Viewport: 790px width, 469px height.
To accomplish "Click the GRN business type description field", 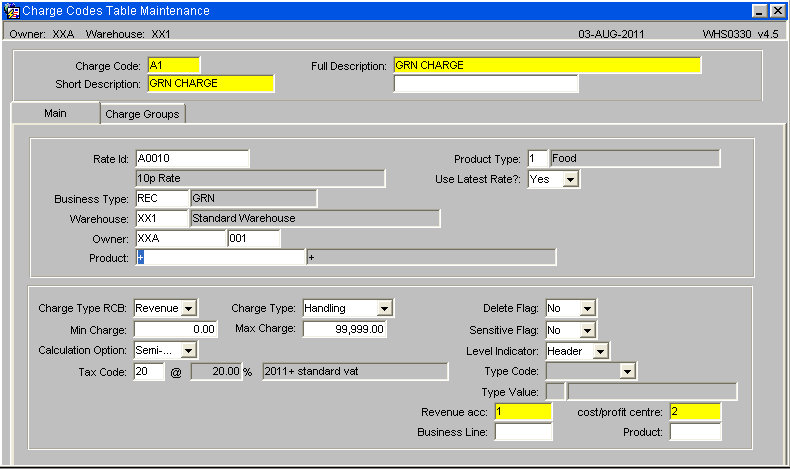I will tap(254, 198).
